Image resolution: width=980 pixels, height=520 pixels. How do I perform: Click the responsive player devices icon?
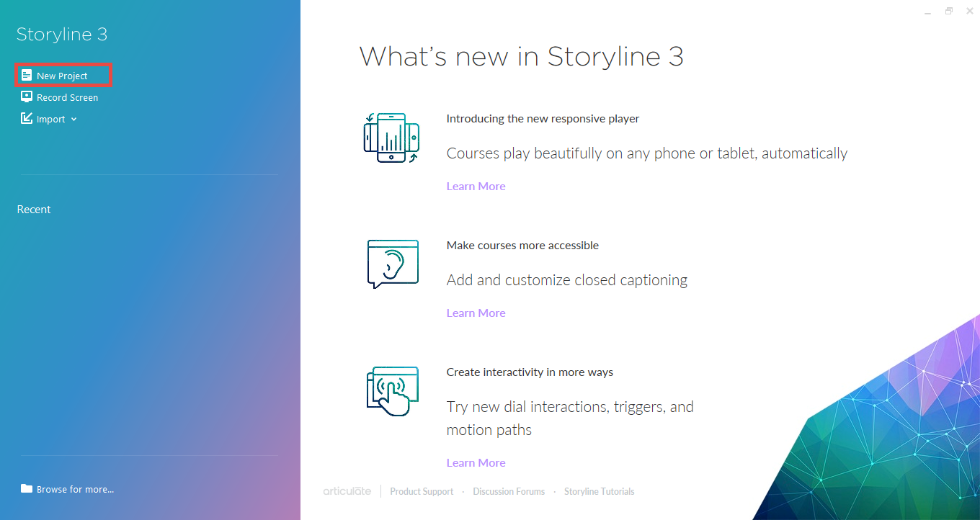pyautogui.click(x=391, y=138)
